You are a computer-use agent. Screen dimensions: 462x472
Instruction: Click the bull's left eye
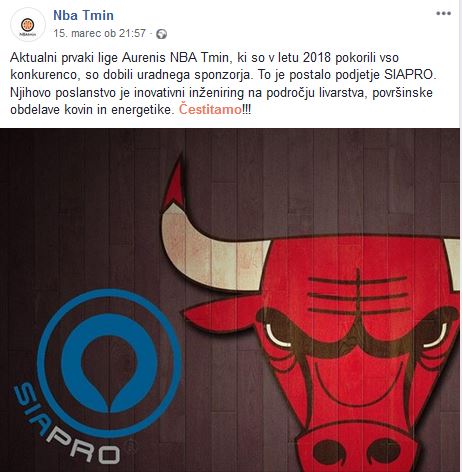(278, 336)
